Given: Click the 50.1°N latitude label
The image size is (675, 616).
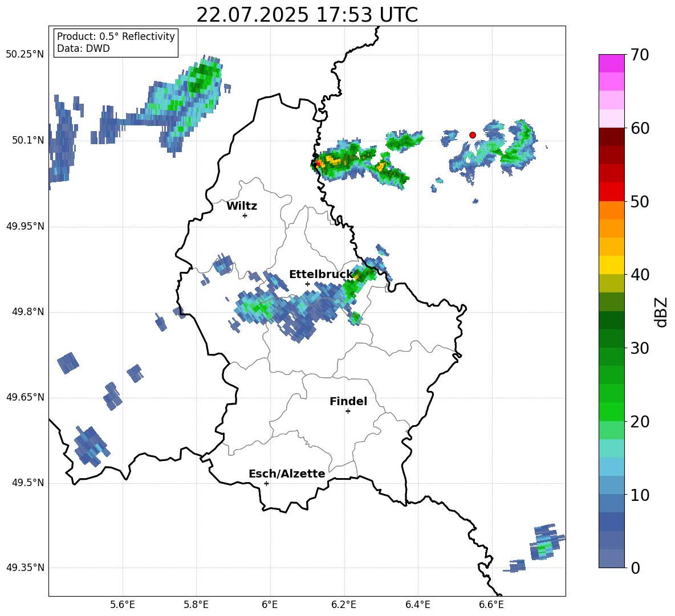Looking at the screenshot, I should [x=28, y=140].
